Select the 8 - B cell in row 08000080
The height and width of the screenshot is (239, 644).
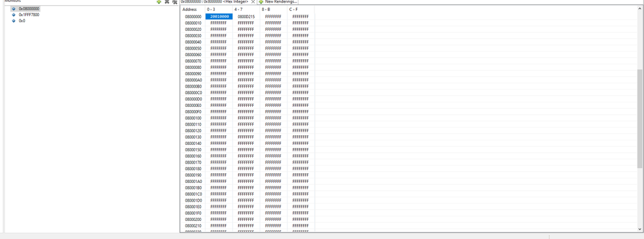coord(273,68)
